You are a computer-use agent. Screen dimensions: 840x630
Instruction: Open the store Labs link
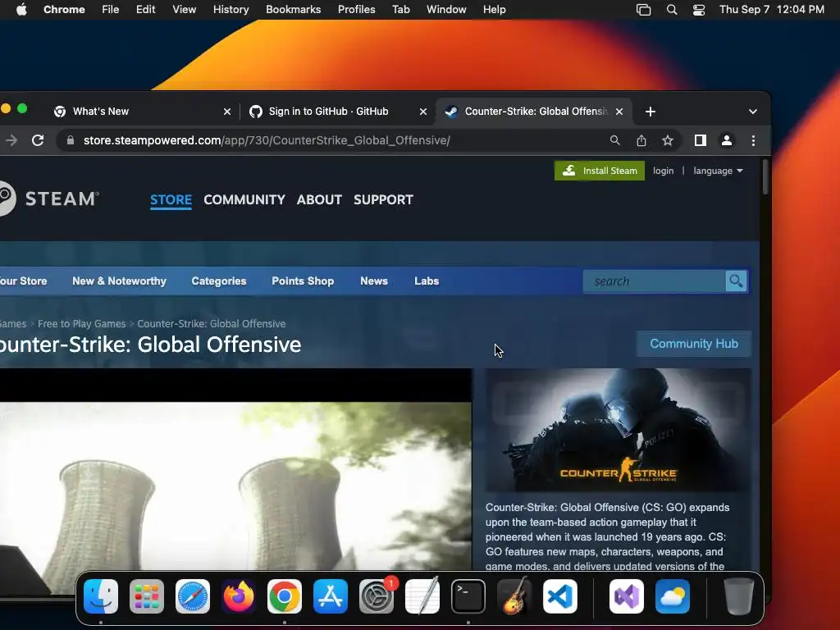click(x=427, y=281)
